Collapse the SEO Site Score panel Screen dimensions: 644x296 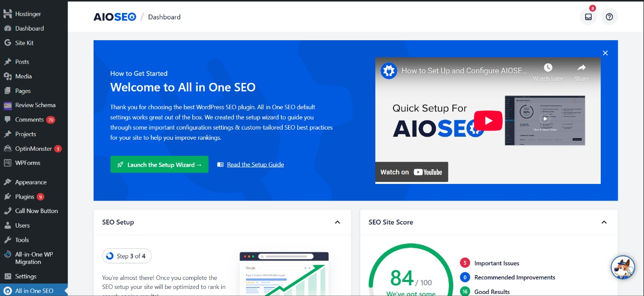pyautogui.click(x=604, y=222)
